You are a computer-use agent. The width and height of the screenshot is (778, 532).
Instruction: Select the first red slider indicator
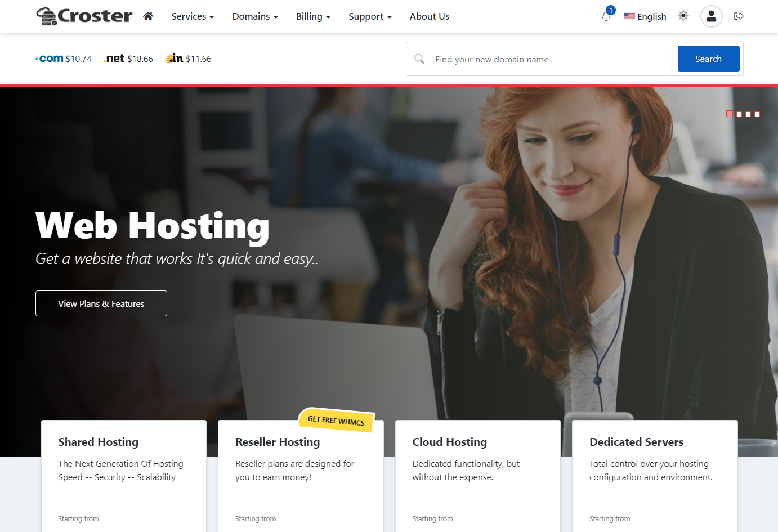pyautogui.click(x=730, y=114)
